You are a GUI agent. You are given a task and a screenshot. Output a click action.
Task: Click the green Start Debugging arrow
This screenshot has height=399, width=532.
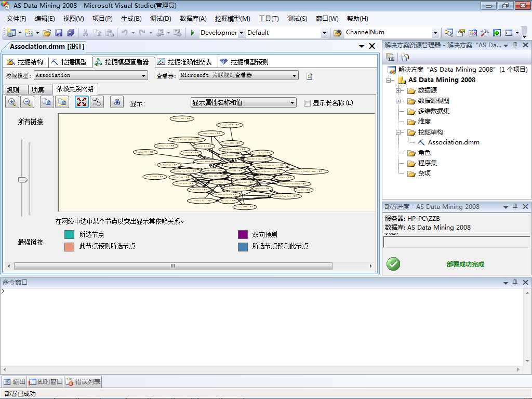coord(193,33)
